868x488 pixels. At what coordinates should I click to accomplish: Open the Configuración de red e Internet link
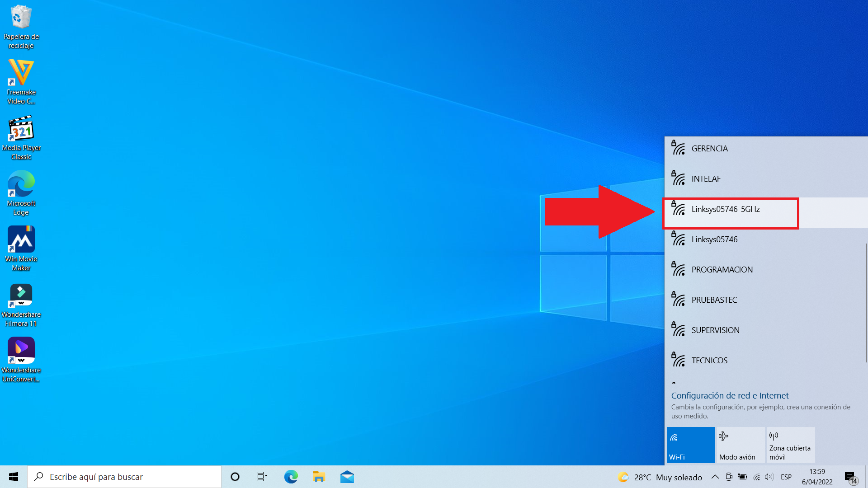pos(730,395)
